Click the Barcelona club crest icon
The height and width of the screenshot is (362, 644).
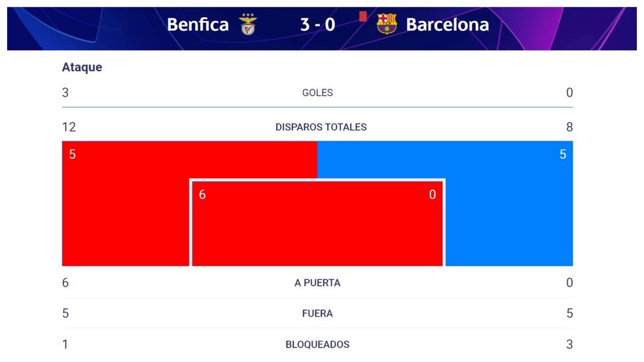tap(386, 24)
